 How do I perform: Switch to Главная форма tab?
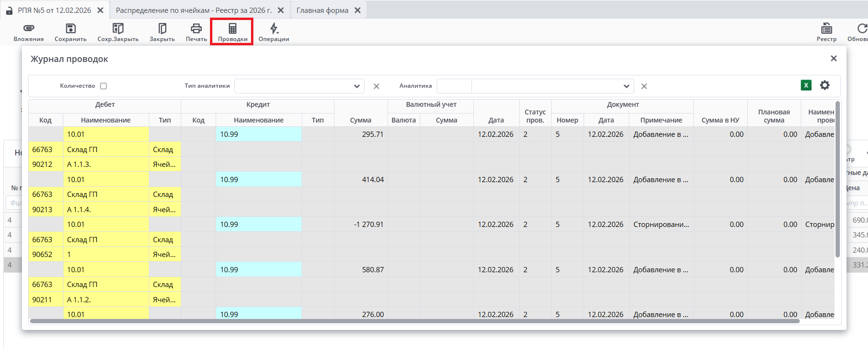tap(323, 10)
